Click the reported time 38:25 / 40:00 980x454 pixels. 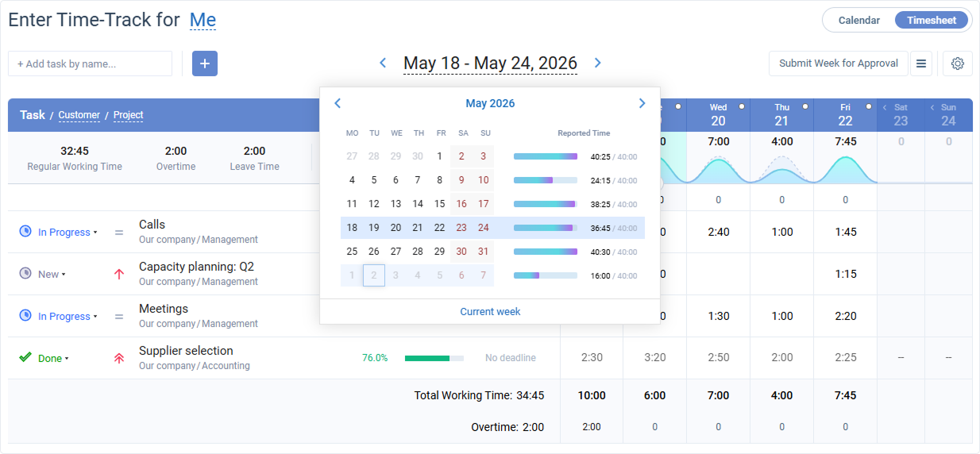613,204
